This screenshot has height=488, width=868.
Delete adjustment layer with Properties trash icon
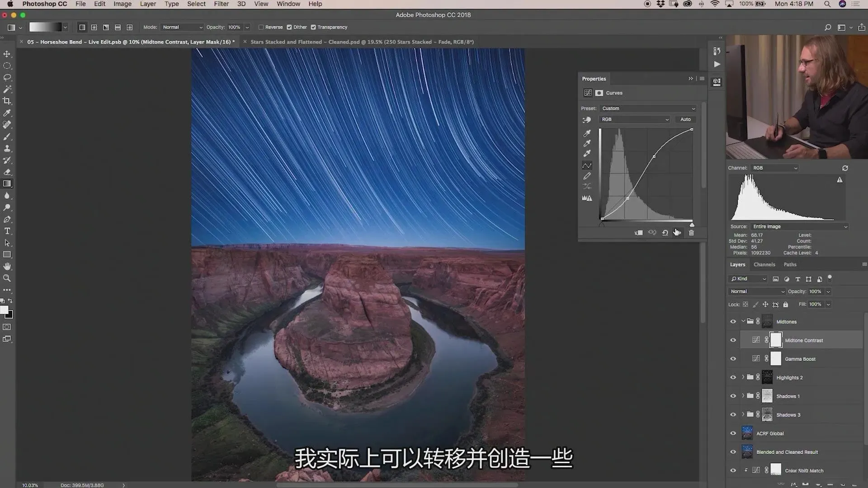pyautogui.click(x=691, y=233)
